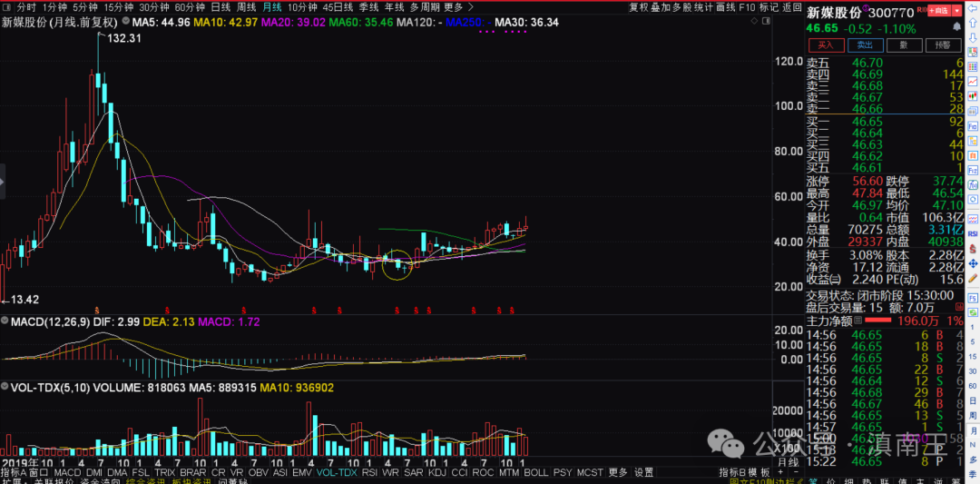Click 统计 statistics in top bar
Screen dimensions: 980x484
pos(704,7)
